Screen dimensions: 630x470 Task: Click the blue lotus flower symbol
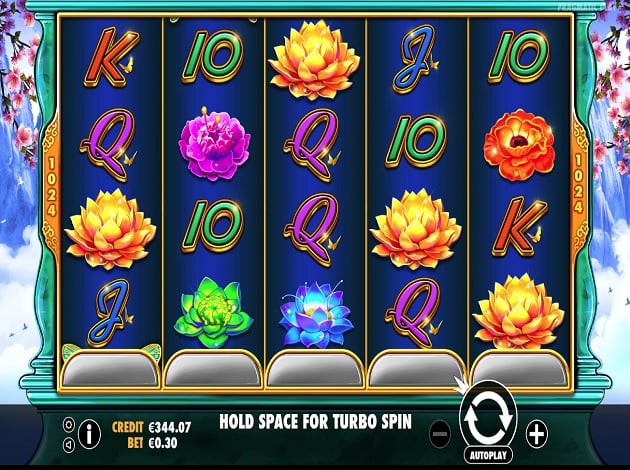pos(316,314)
